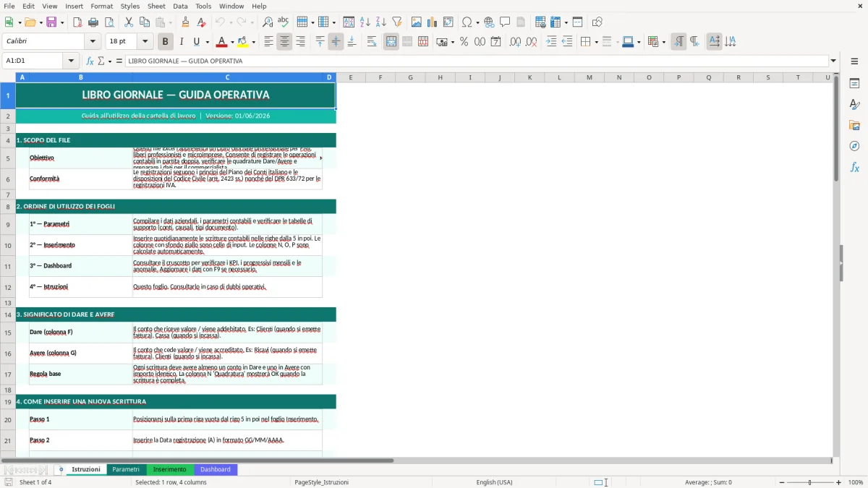Toggle Bold formatting button
This screenshot has width=868, height=488.
(165, 42)
